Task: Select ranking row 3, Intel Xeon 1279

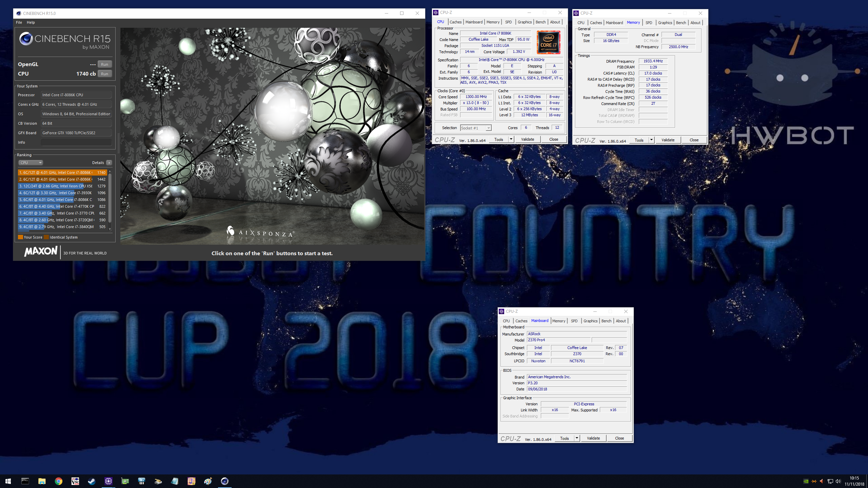Action: 62,186
